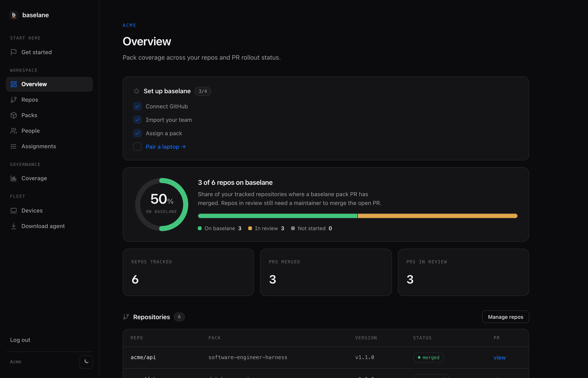Click the merged status badge for acme/api

click(x=428, y=358)
